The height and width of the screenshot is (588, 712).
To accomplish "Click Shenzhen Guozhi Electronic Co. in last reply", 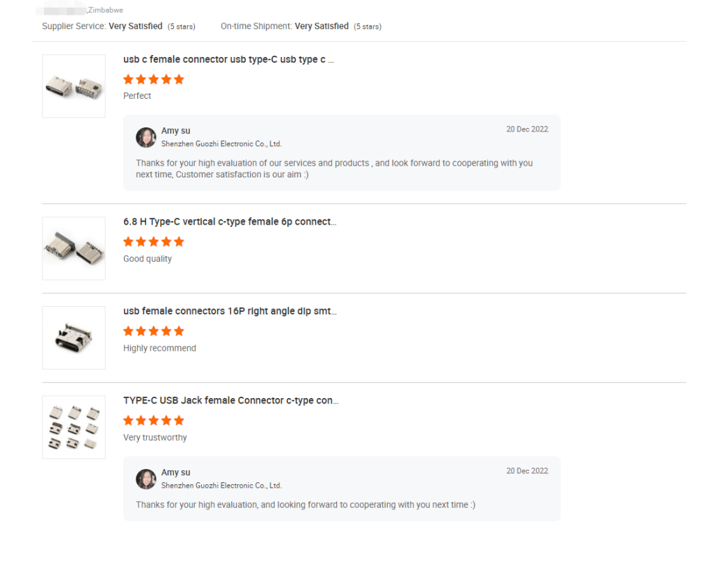I will pos(221,486).
